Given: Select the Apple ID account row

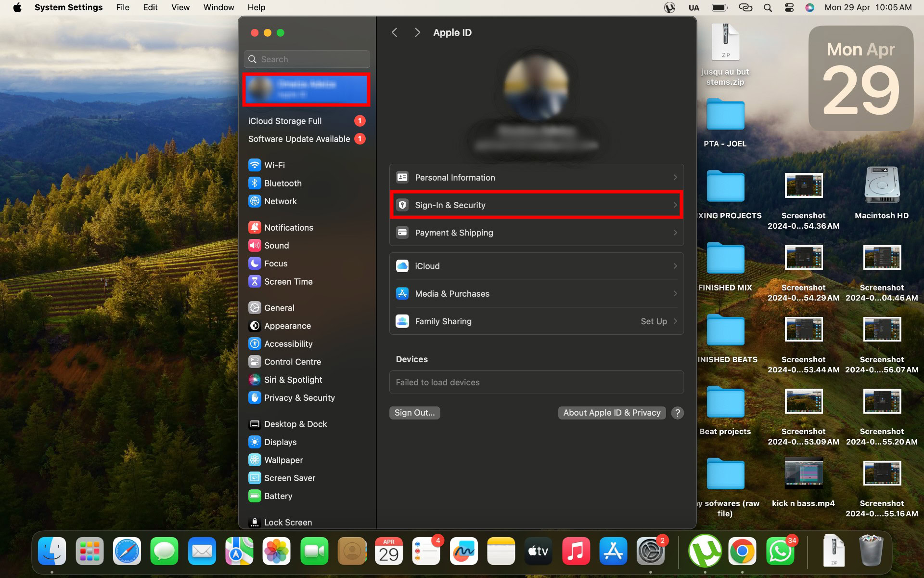Looking at the screenshot, I should click(307, 90).
